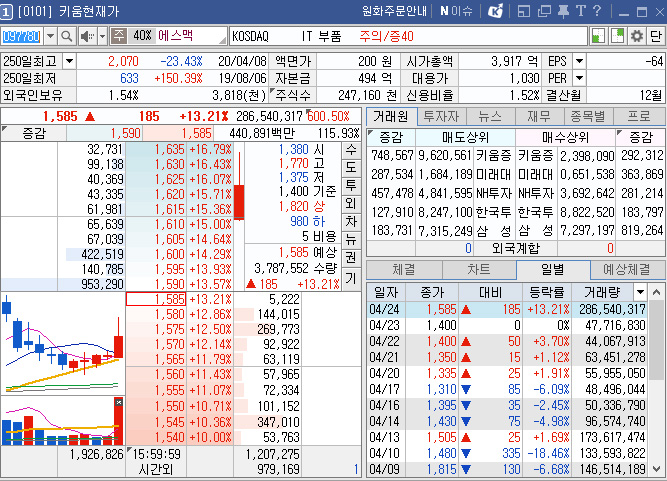Screen dimensions: 667x481
Task: Click the Kiwoom K logo icon
Action: pyautogui.click(x=495, y=11)
